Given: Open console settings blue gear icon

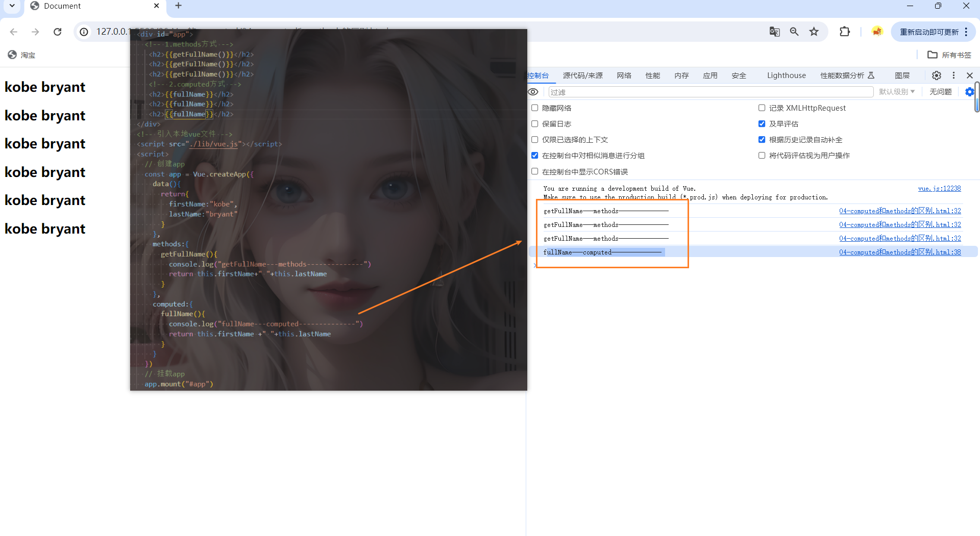Looking at the screenshot, I should 969,92.
